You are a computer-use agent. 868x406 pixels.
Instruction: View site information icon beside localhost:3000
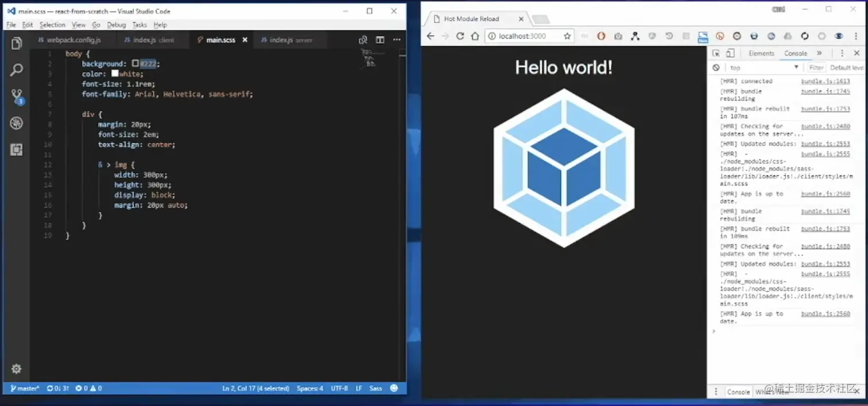(x=492, y=36)
